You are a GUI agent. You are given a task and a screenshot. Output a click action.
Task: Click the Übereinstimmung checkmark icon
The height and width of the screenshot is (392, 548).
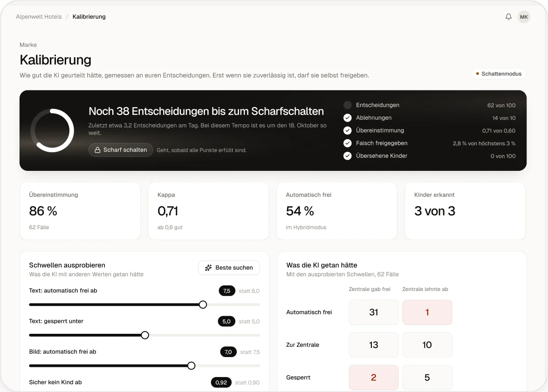(x=348, y=130)
